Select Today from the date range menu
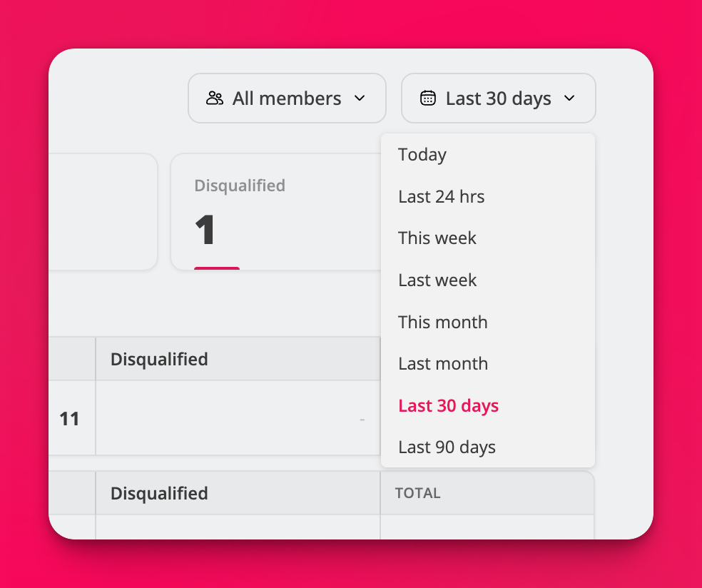Screen dimensions: 702x588 pos(422,155)
